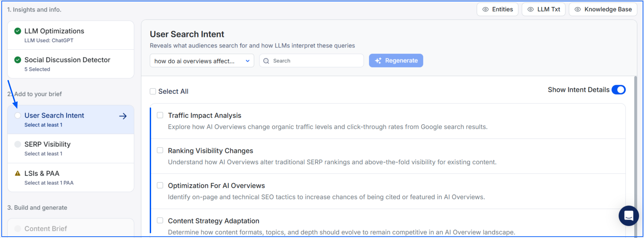This screenshot has width=644, height=238.
Task: Check the Content Strategy Adaptation checkbox
Action: (x=160, y=220)
